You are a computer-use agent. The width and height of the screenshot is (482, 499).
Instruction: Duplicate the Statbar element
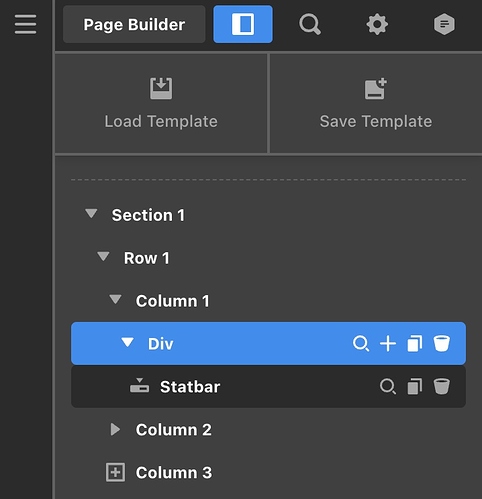point(415,387)
